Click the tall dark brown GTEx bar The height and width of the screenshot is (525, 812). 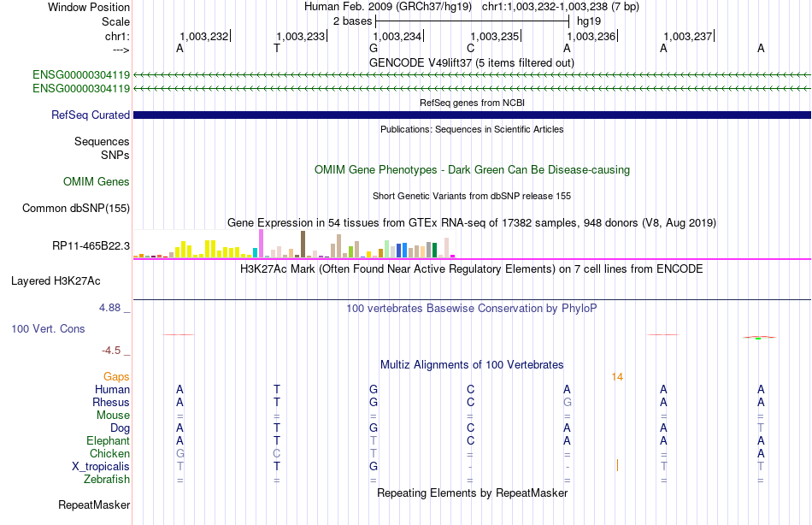[303, 244]
